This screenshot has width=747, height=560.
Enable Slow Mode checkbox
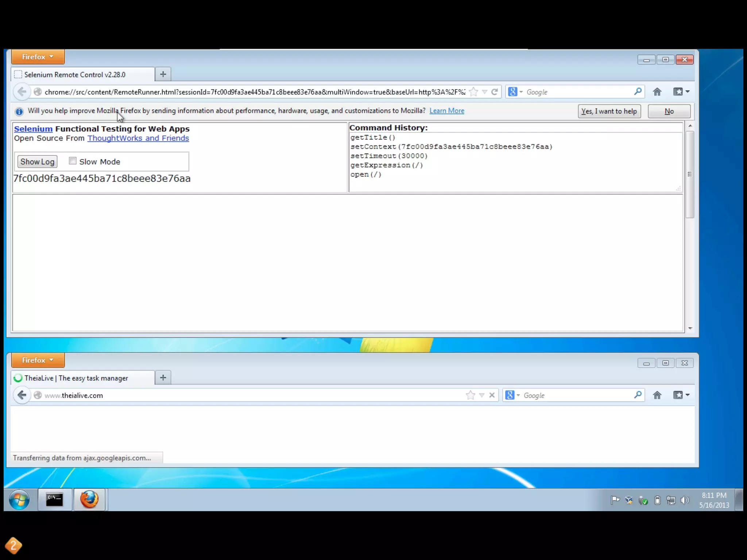73,161
